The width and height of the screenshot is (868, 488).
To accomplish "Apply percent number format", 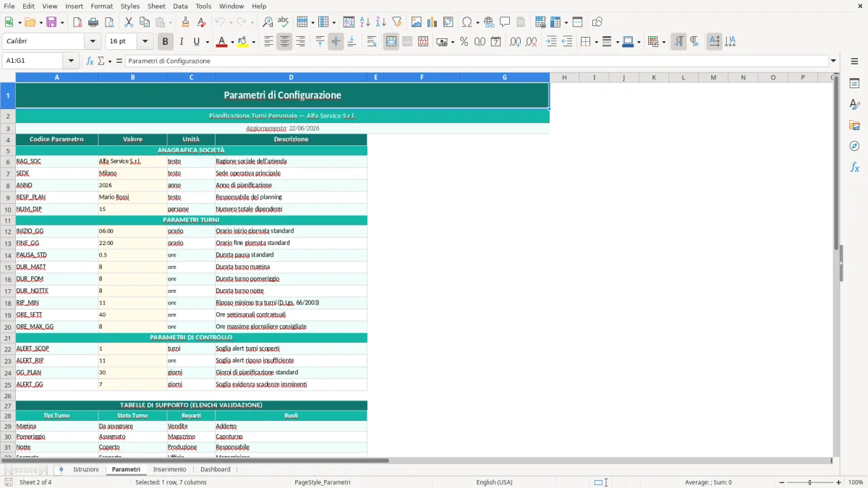I will coord(464,42).
